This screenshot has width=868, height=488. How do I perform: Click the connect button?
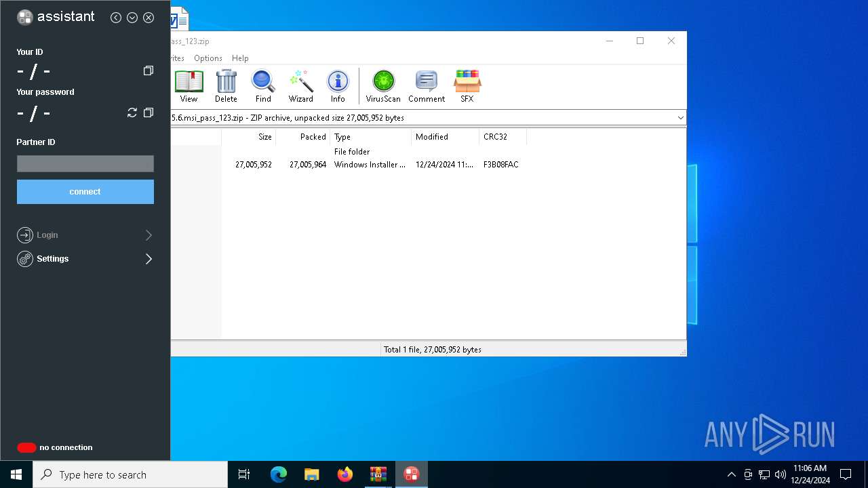coord(85,192)
